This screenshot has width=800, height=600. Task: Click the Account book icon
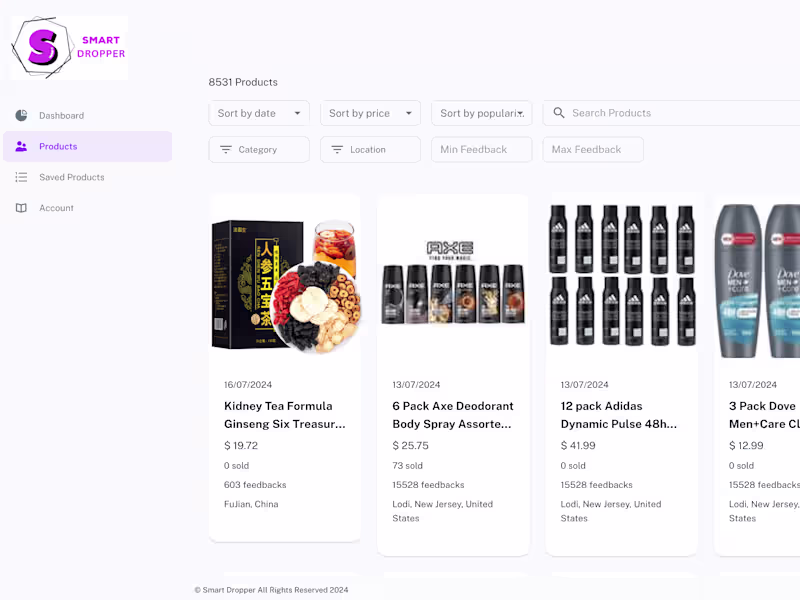coord(21,208)
